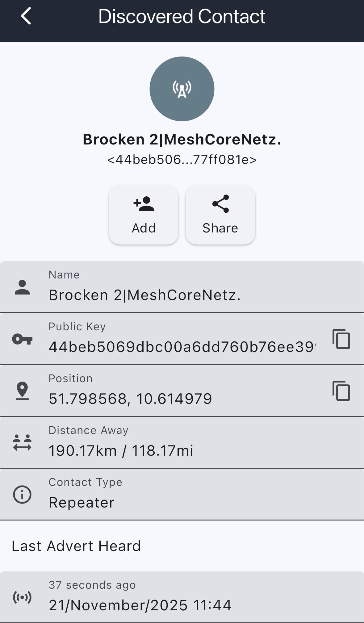
Task: Copy the position coordinates with the copy icon
Action: tap(341, 391)
